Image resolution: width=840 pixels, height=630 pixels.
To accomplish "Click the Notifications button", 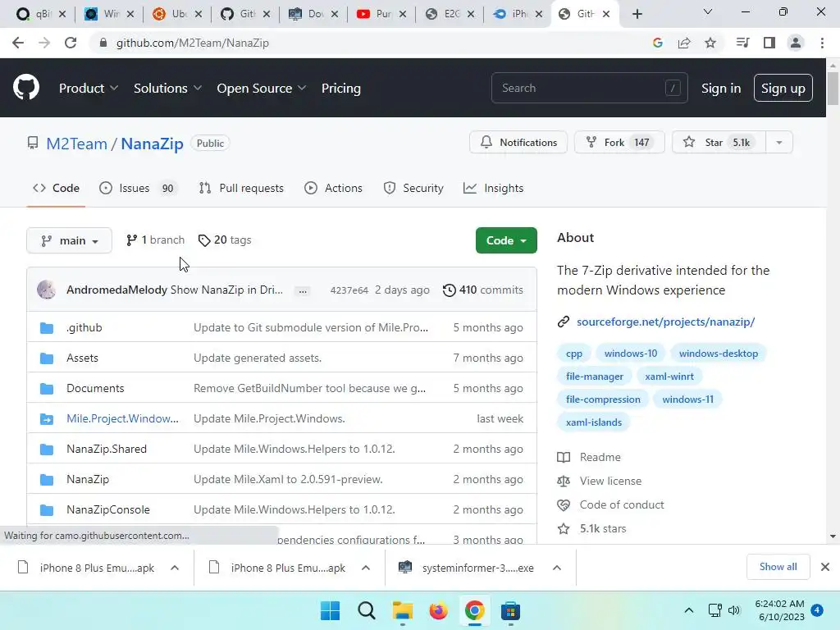I will click(x=518, y=143).
